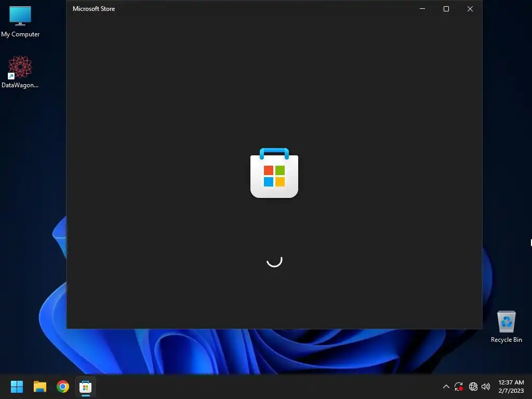Open the Recycle Bin on the desktop
Image resolution: width=532 pixels, height=399 pixels.
[506, 326]
